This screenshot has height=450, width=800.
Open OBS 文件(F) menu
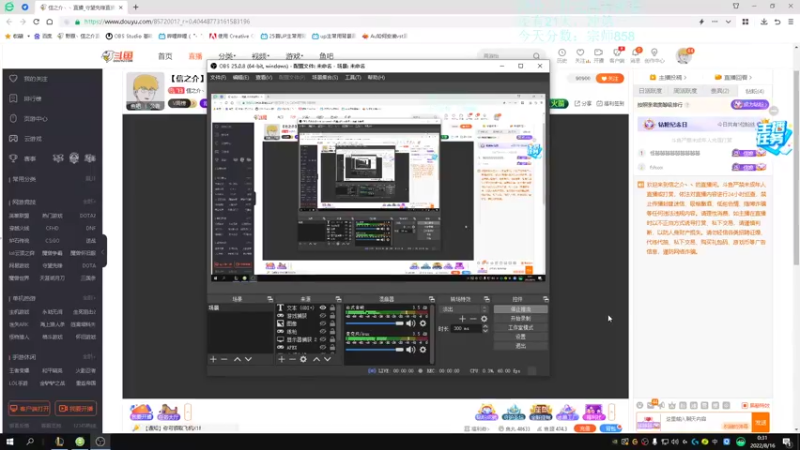pyautogui.click(x=218, y=78)
